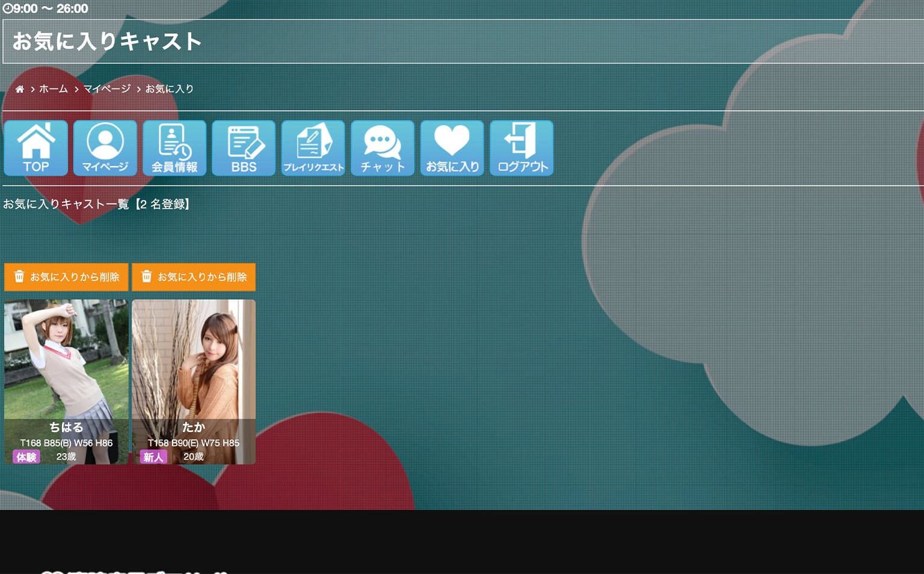Click ログアウト logout icon button
Viewport: 924px width, 574px height.
pyautogui.click(x=522, y=148)
